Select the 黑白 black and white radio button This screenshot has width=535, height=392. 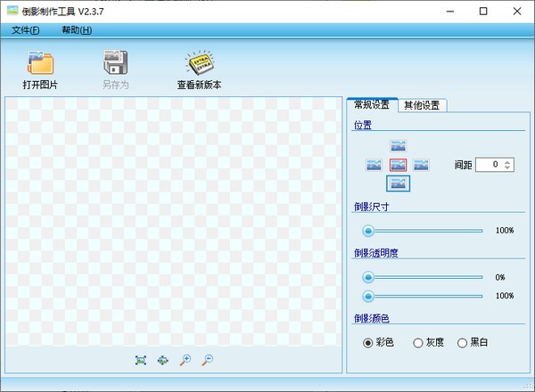pos(462,342)
